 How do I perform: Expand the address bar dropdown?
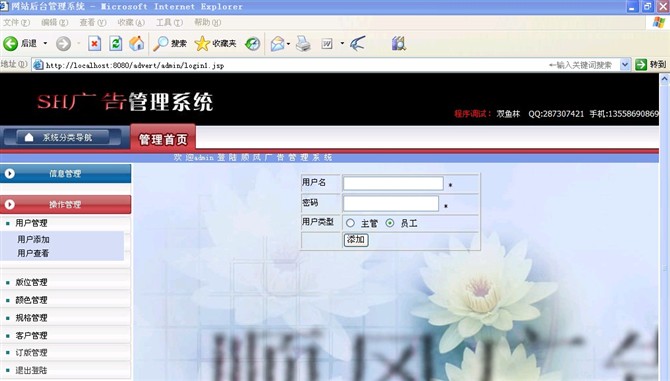[625, 65]
